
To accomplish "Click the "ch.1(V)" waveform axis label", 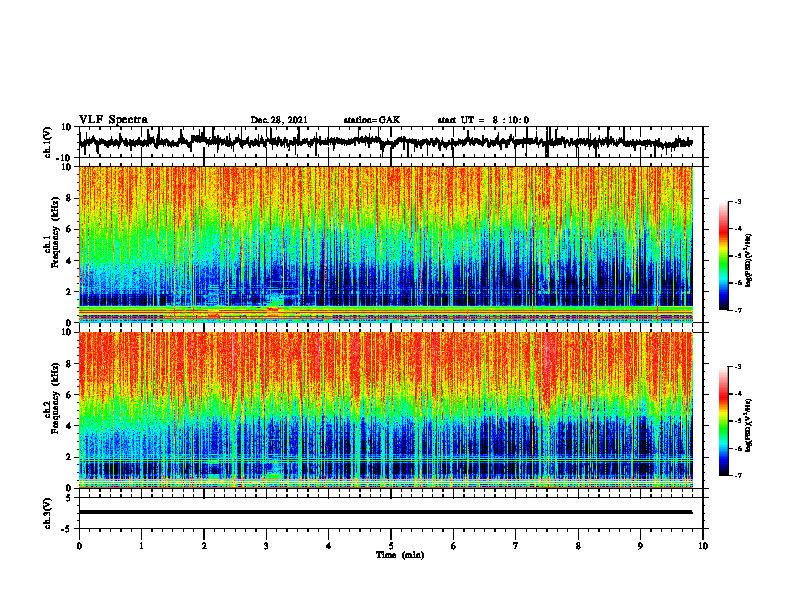I will (47, 142).
